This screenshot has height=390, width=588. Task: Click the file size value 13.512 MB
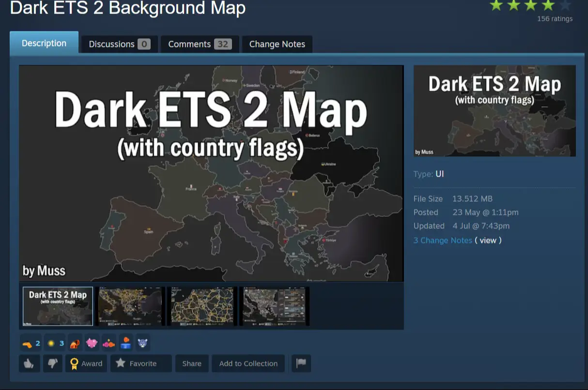tap(472, 199)
